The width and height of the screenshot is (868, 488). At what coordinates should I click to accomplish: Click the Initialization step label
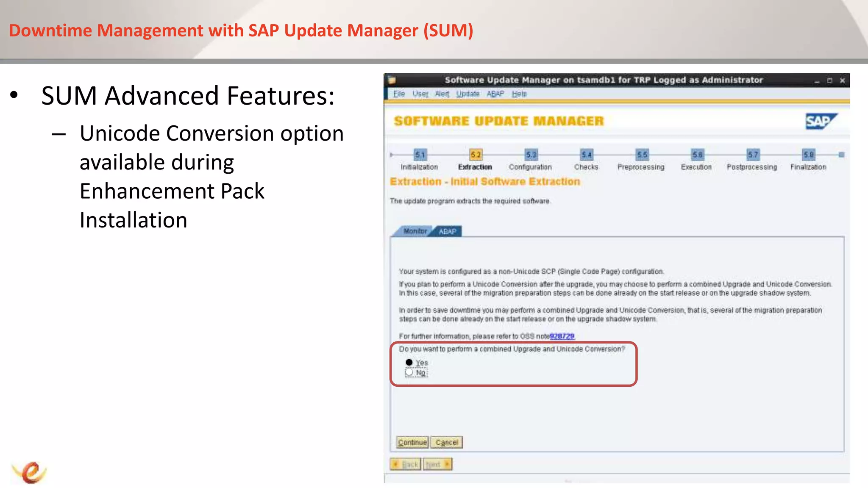[x=419, y=167]
